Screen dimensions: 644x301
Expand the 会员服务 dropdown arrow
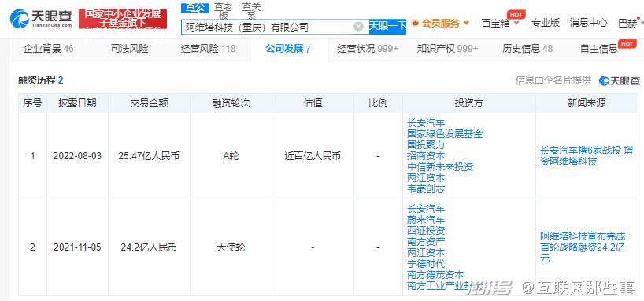pyautogui.click(x=466, y=23)
